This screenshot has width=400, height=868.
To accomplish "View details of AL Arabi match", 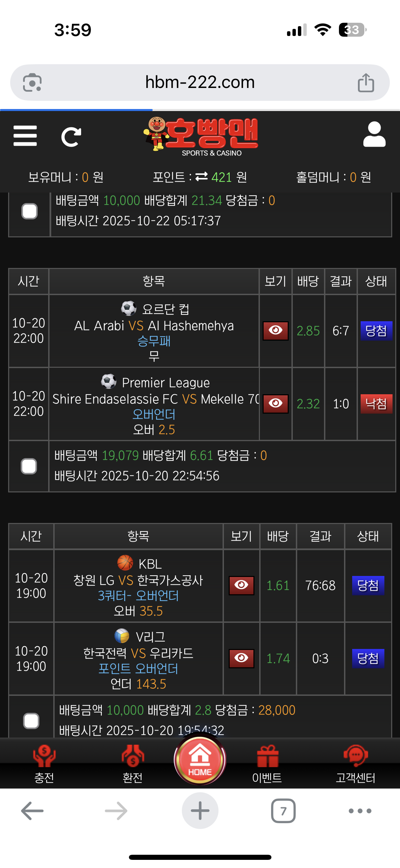I will [275, 331].
